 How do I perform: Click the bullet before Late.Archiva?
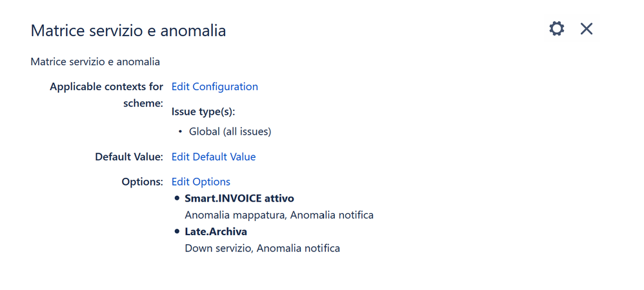pos(177,232)
